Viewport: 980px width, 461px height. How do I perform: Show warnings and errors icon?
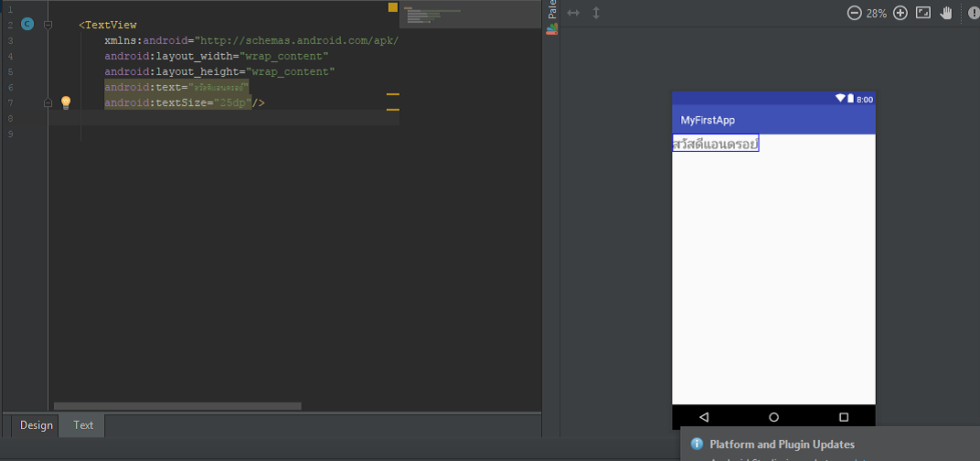975,13
